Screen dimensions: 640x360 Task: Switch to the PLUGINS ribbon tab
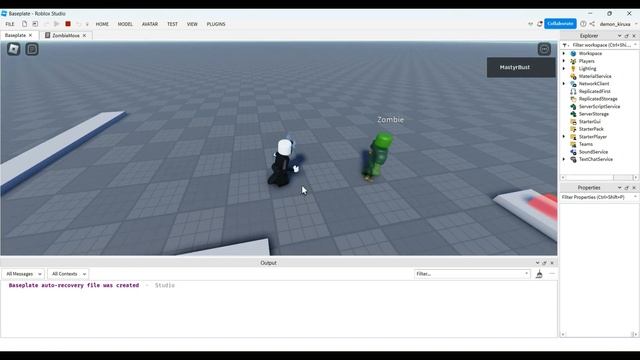(x=216, y=24)
